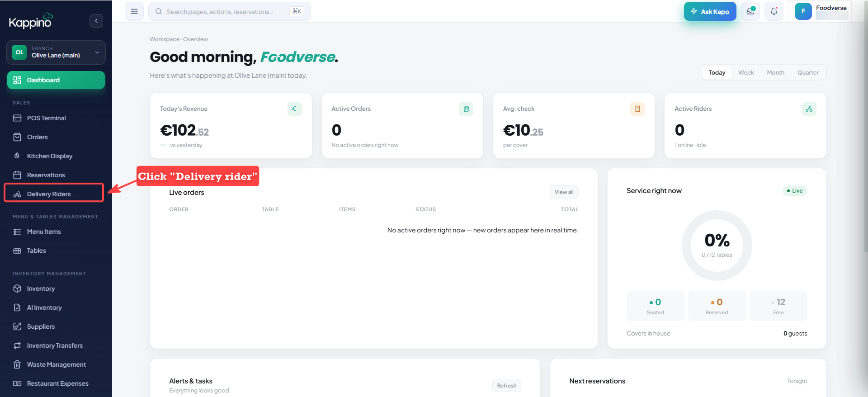Click the Ask Kapo button
The width and height of the screenshot is (868, 397).
[x=710, y=11]
